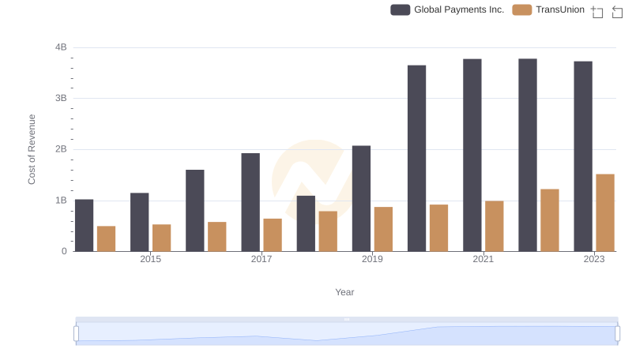Click Global Payments bar for 2015
The width and height of the screenshot is (632, 364).
point(140,222)
